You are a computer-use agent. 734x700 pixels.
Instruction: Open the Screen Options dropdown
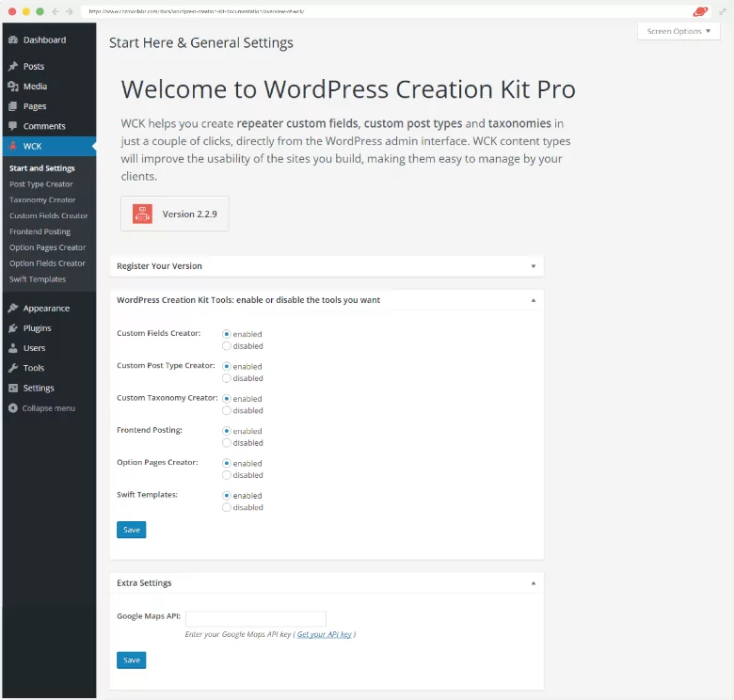point(678,31)
